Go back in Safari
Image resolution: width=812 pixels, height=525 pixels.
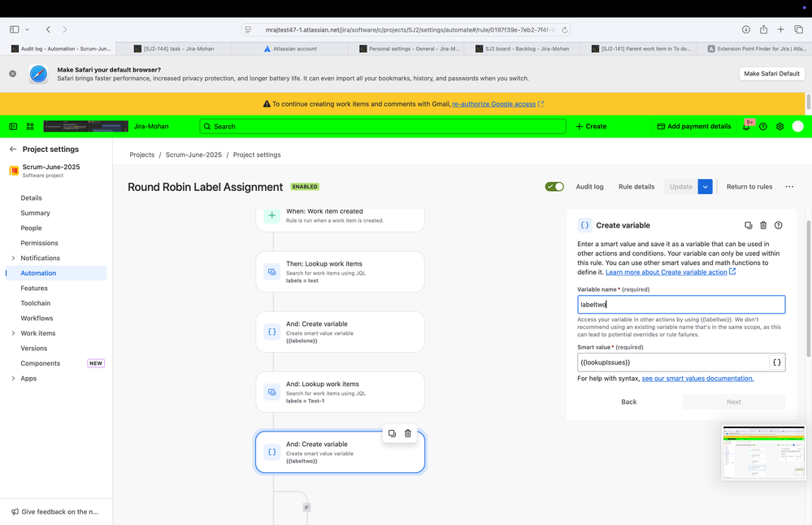(48, 29)
